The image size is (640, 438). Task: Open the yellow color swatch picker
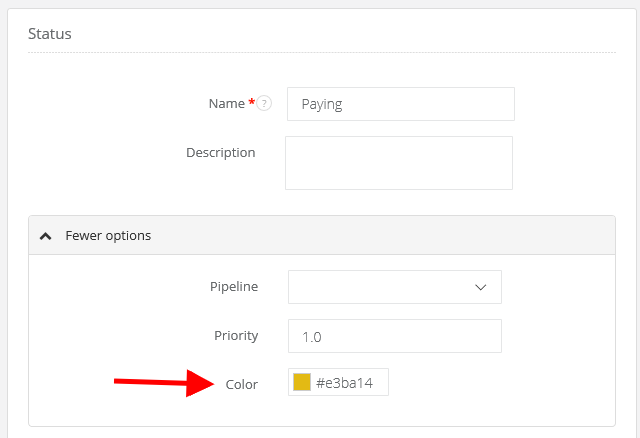pyautogui.click(x=301, y=382)
